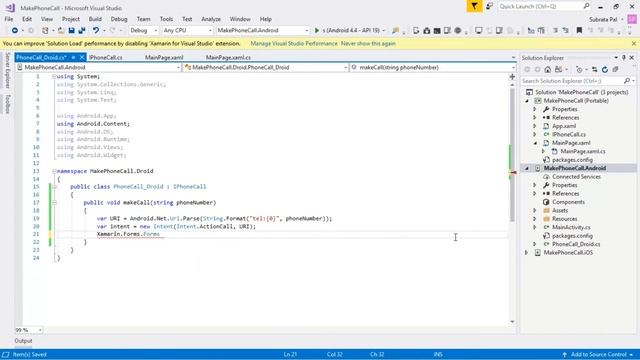Image resolution: width=640 pixels, height=360 pixels.
Task: Toggle auto-hide pin on Solution Explorer
Action: pos(624,58)
